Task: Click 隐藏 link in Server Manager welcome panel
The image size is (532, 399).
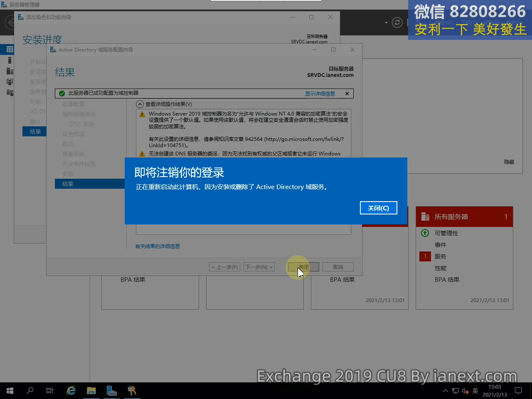Action: point(509,162)
